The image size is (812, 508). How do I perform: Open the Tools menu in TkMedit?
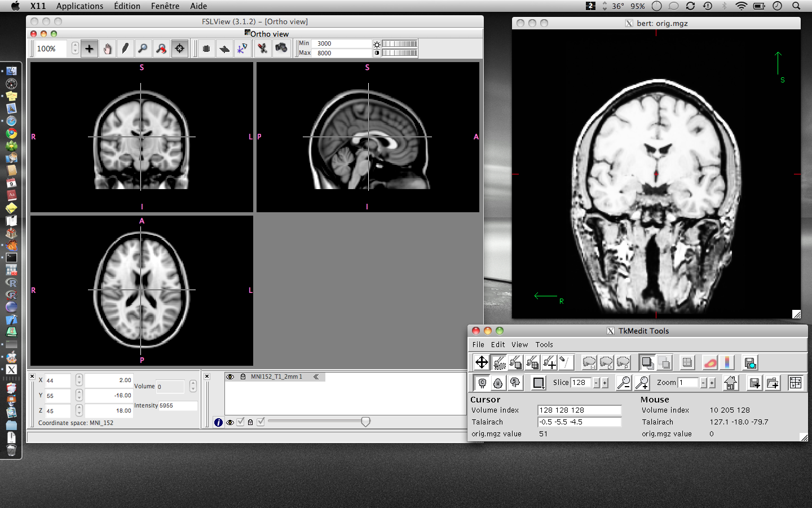click(x=544, y=344)
